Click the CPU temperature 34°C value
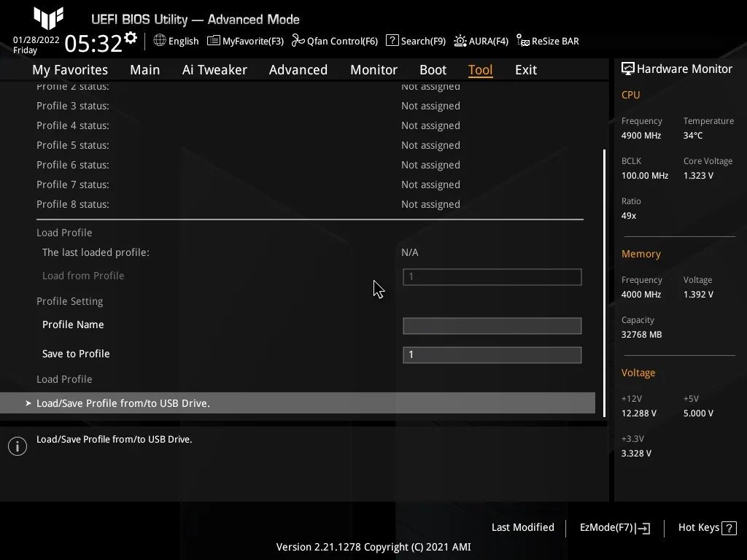Viewport: 747px width, 560px height. (x=693, y=135)
